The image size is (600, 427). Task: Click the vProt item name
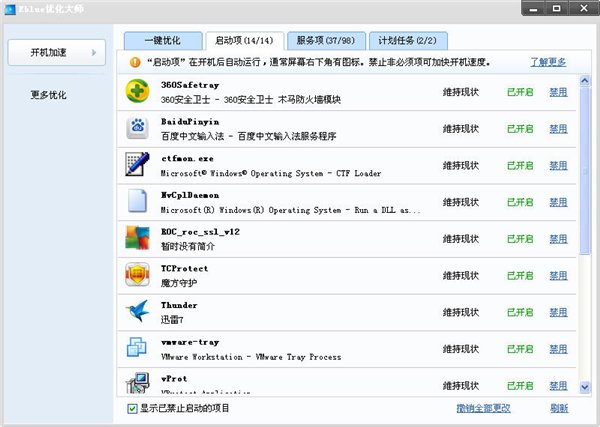(174, 379)
